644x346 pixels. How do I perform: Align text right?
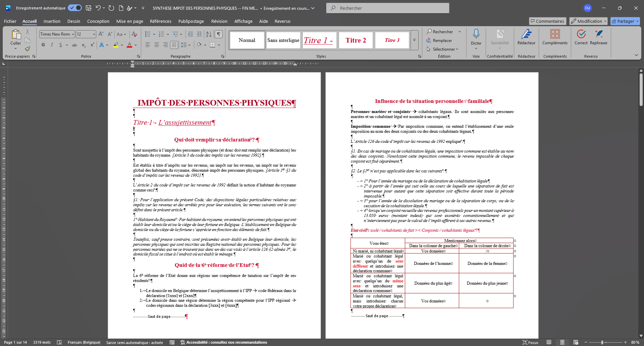click(x=165, y=45)
